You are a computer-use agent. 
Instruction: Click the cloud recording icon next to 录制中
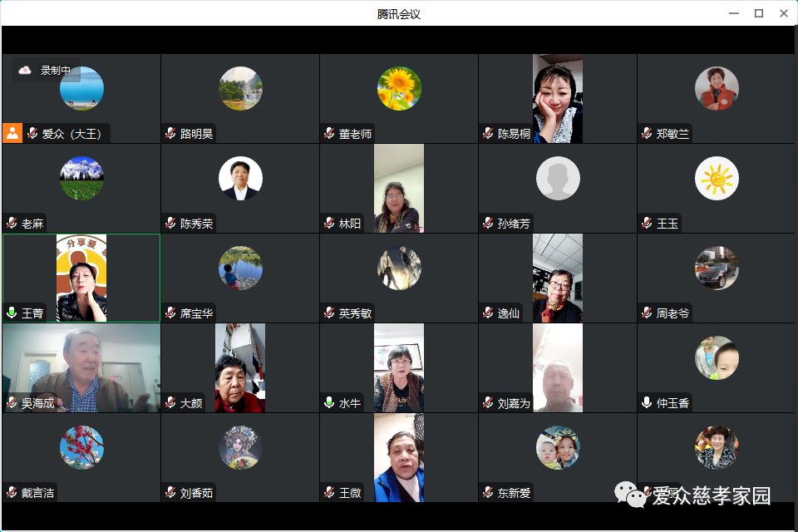(x=25, y=71)
